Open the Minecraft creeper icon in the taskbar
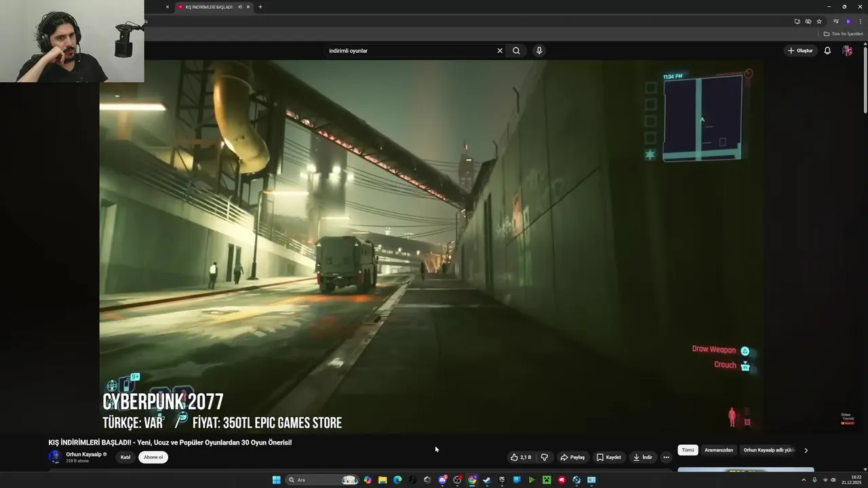This screenshot has width=868, height=488. (547, 480)
